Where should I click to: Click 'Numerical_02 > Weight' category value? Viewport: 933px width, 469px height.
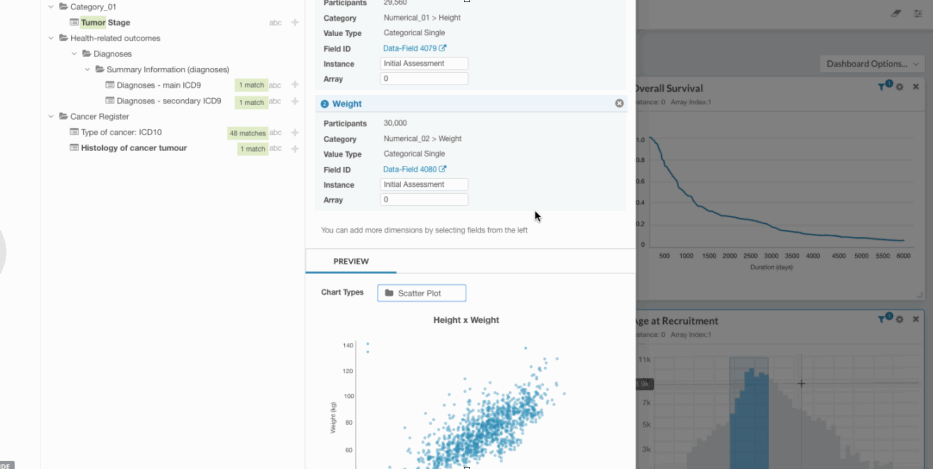point(422,139)
